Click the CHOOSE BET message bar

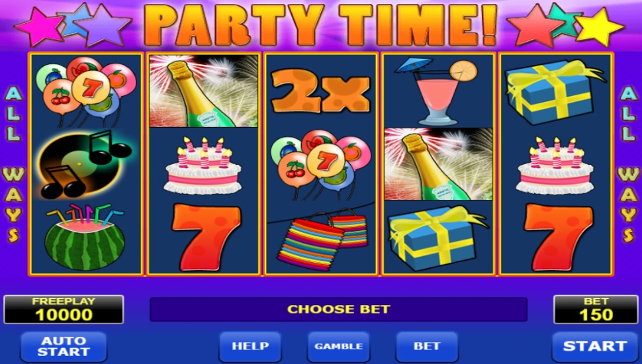point(338,309)
